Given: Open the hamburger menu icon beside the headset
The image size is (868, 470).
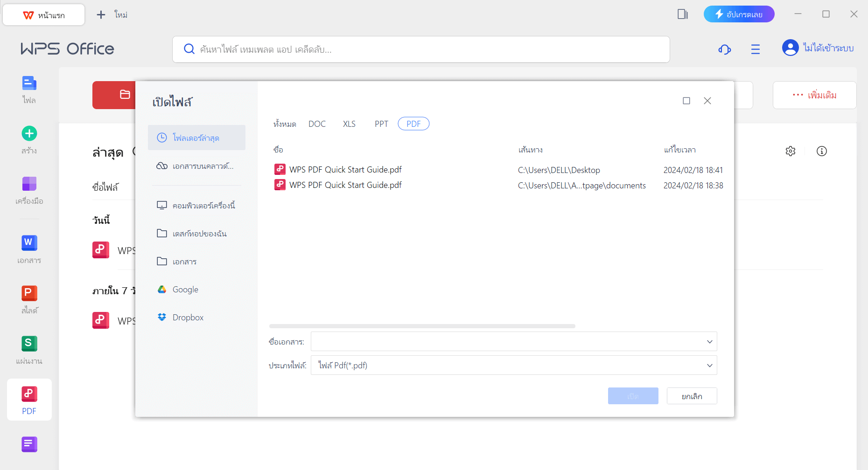Looking at the screenshot, I should (x=756, y=49).
